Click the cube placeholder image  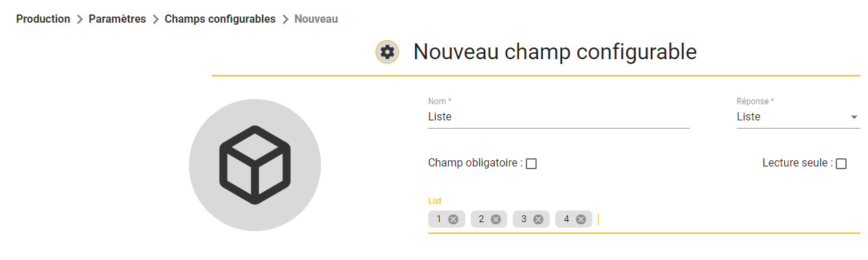[255, 165]
